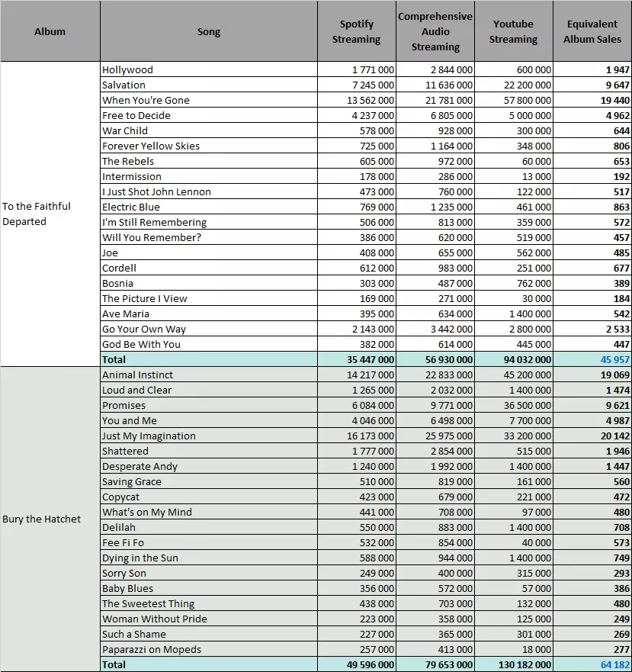Viewport: 632px width, 672px height.
Task: Select the "Spotify Streaming" column header
Action: [x=357, y=31]
